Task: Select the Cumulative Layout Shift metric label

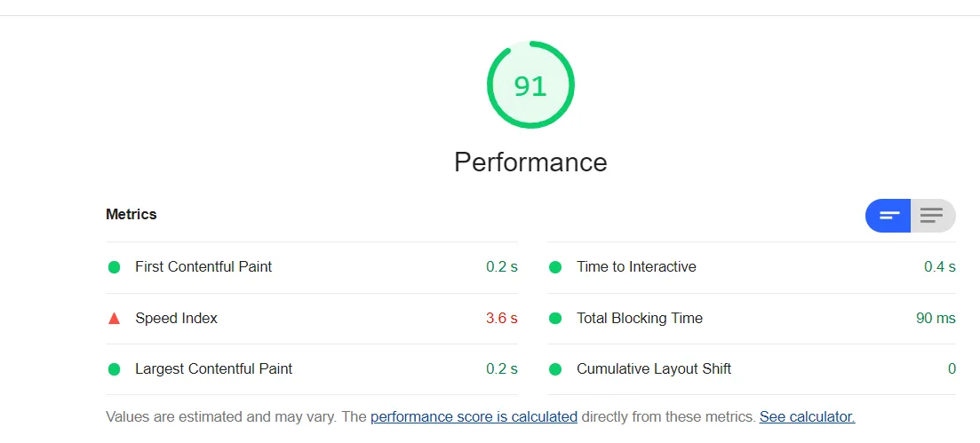Action: (x=654, y=368)
